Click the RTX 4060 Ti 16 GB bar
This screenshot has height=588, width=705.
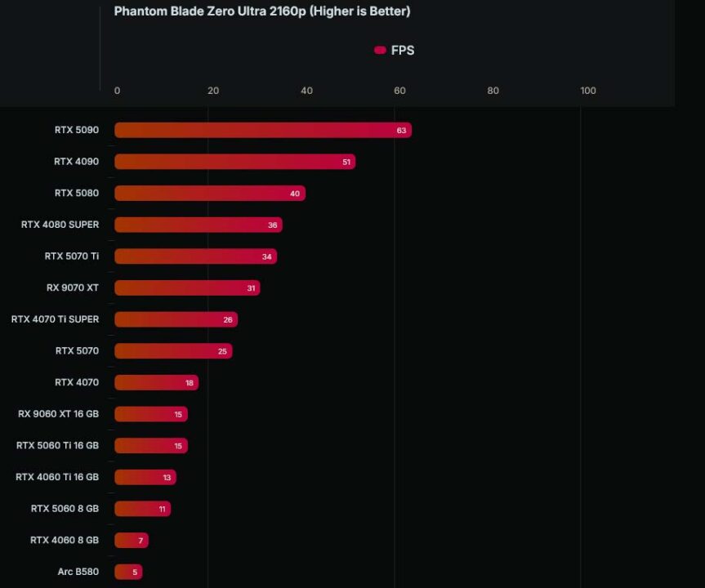coord(145,477)
